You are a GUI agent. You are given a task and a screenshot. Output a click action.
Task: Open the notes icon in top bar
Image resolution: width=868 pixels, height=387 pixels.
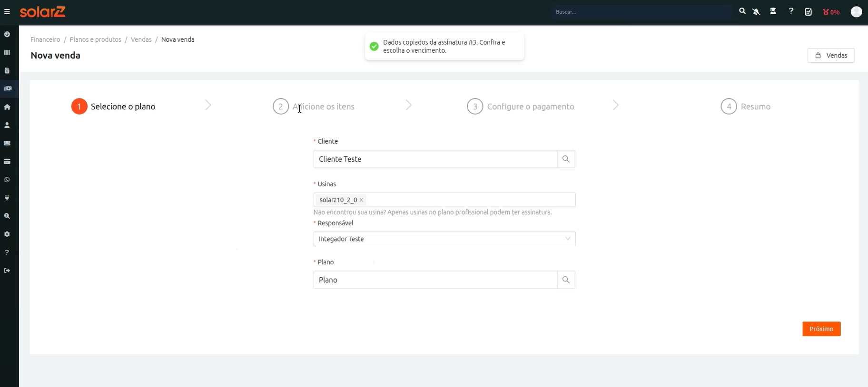808,11
